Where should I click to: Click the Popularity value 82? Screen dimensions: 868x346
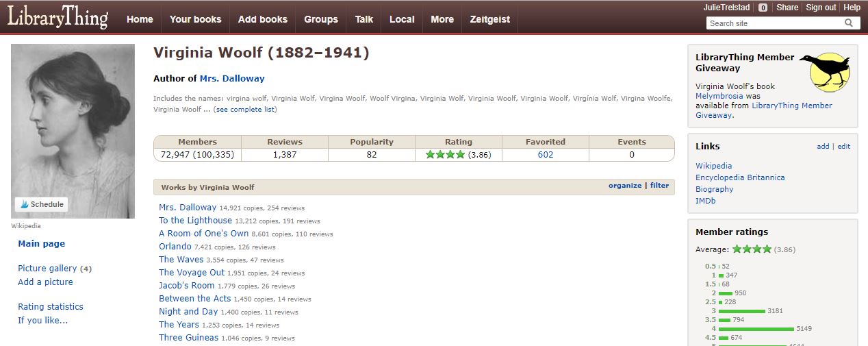coord(372,155)
